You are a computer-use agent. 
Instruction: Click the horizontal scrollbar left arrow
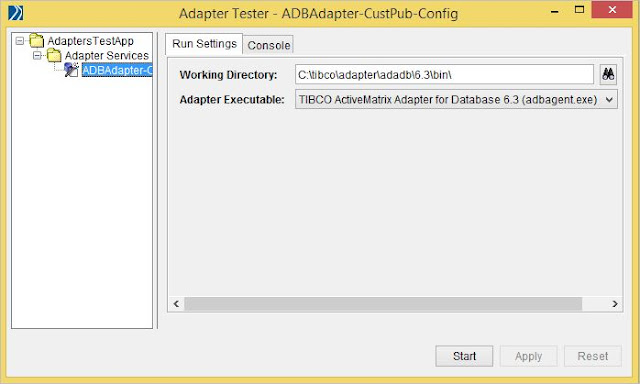click(176, 304)
